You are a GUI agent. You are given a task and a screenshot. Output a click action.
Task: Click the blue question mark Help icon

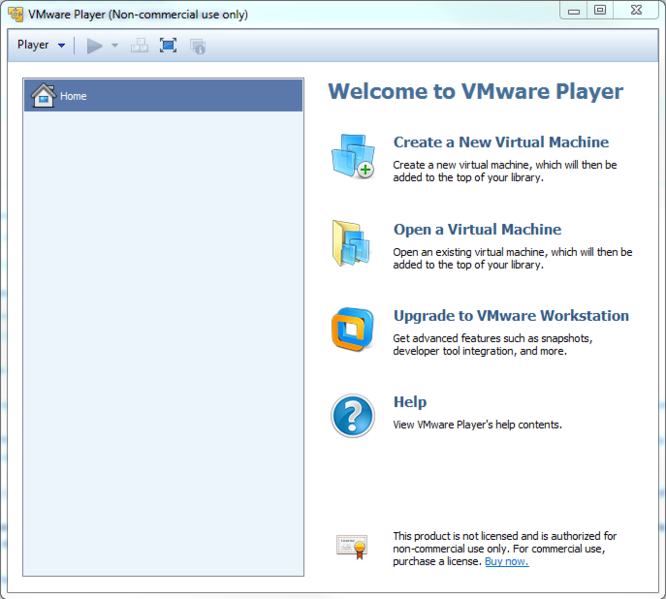[353, 416]
